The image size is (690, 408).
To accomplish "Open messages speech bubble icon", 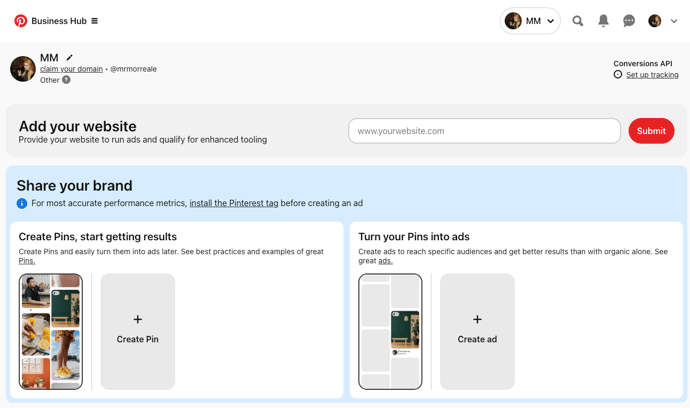I will (629, 21).
